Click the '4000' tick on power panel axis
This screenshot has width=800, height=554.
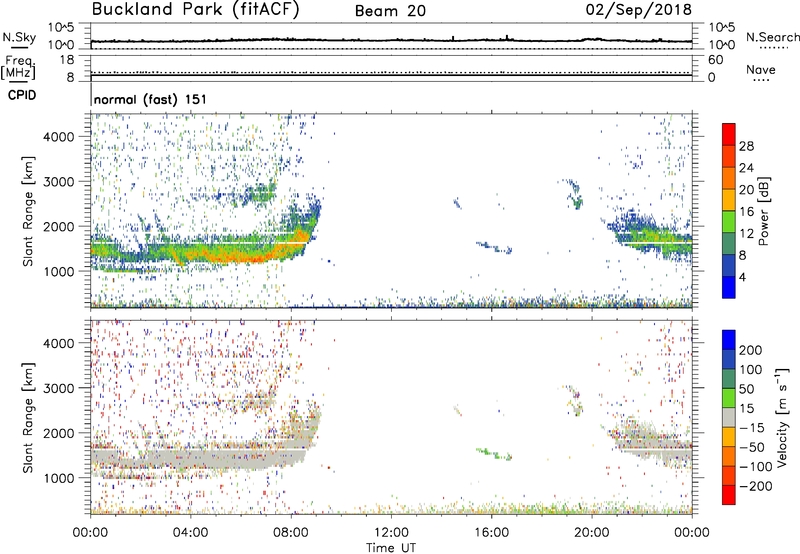tap(59, 137)
